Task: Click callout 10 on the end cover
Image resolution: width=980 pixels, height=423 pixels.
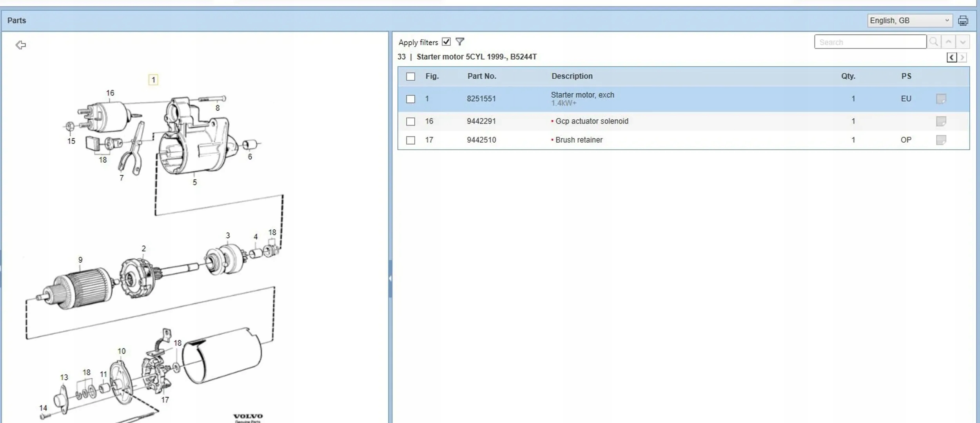Action: 122,351
